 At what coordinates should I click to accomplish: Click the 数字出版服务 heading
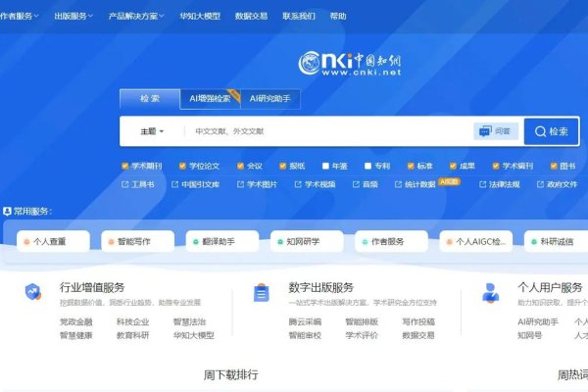321,288
